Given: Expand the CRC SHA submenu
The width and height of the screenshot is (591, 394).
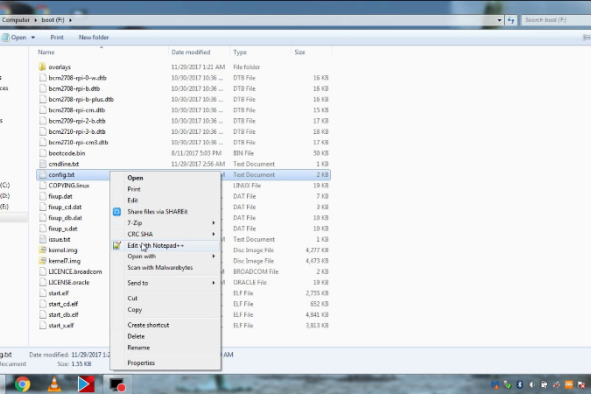Looking at the screenshot, I should 165,234.
